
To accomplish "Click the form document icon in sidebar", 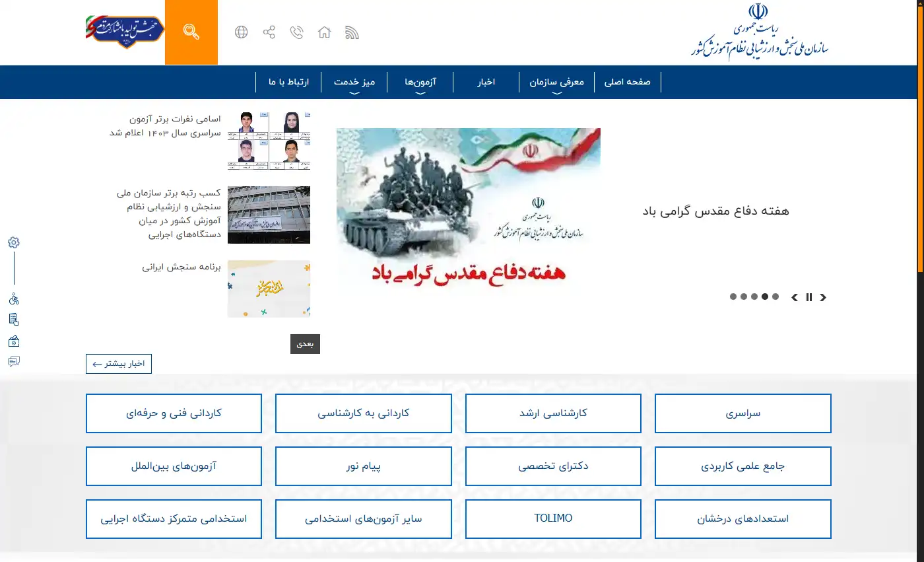I will click(x=14, y=320).
